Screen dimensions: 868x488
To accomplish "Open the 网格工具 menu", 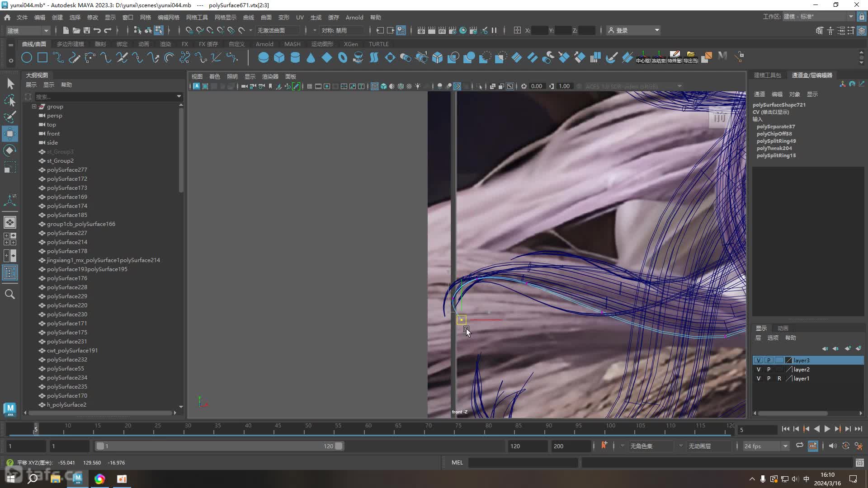I will point(197,17).
